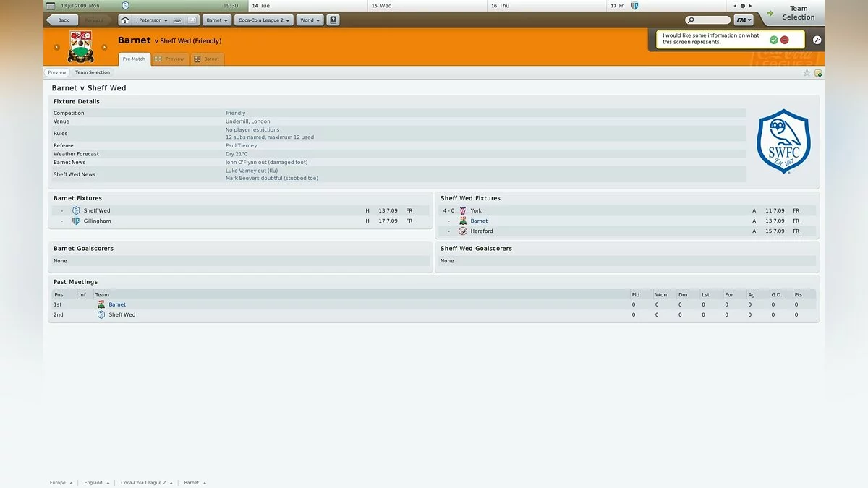This screenshot has height=488, width=868.
Task: Accept the tutorial hint with green checkmark
Action: pos(774,40)
